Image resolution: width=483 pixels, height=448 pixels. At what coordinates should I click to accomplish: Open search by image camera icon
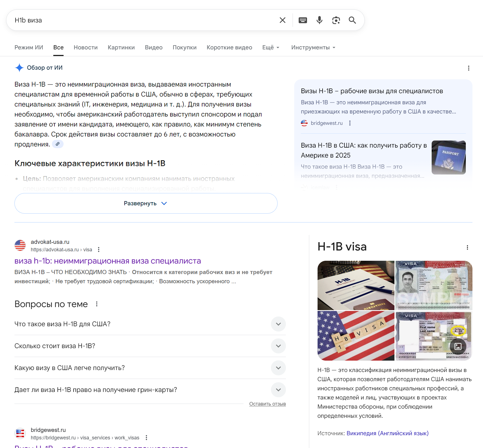(x=336, y=20)
